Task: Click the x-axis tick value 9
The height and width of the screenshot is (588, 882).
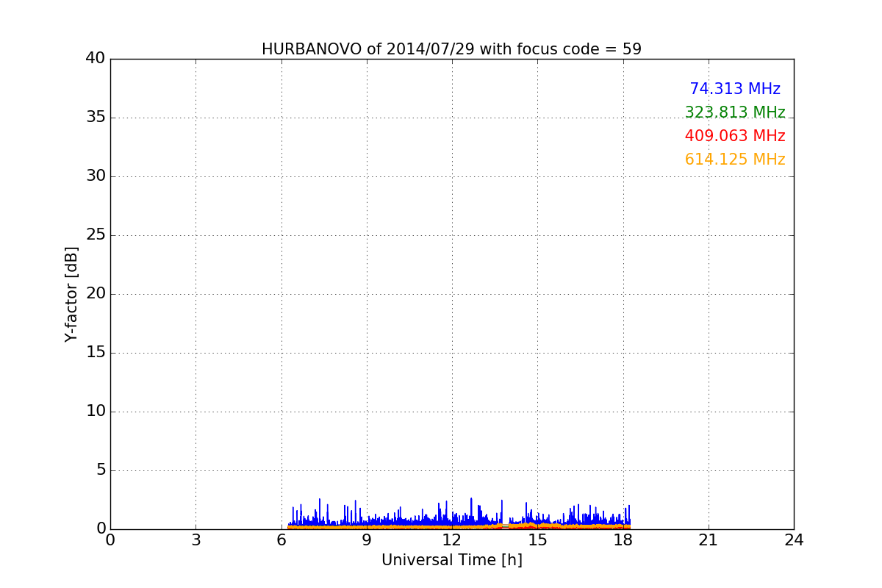Action: pos(367,540)
